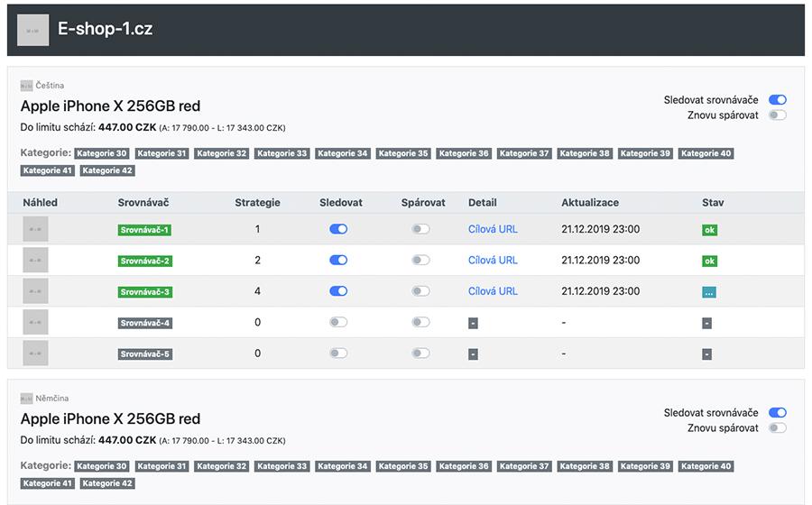
Task: Enable Spárovat for Srovnávač-3
Action: coord(420,291)
